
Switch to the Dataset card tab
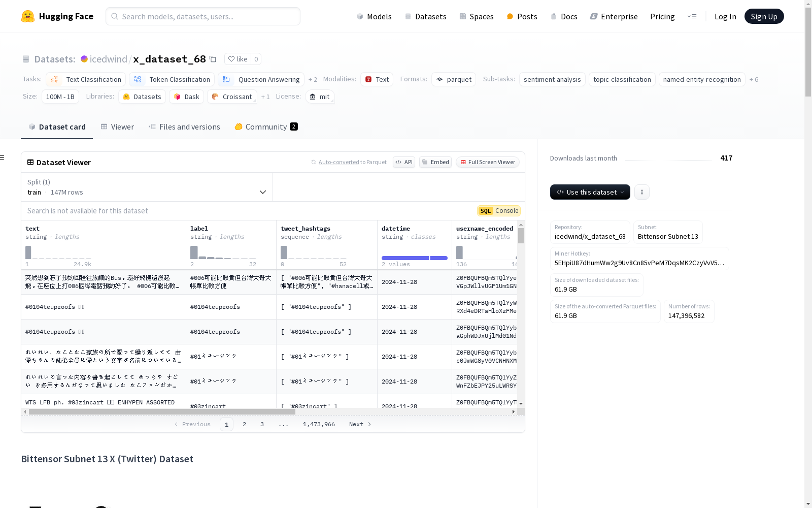(57, 127)
